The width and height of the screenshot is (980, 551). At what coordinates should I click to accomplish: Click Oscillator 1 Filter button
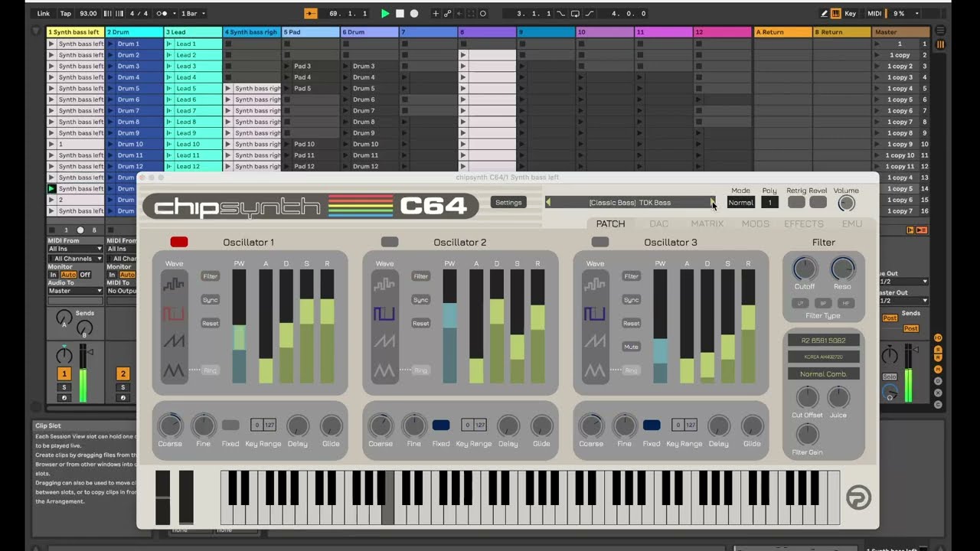tap(210, 276)
